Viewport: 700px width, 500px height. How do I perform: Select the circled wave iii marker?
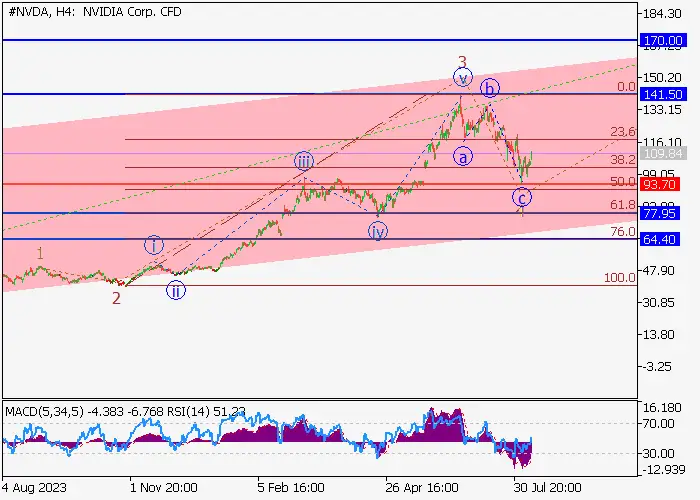(x=304, y=161)
